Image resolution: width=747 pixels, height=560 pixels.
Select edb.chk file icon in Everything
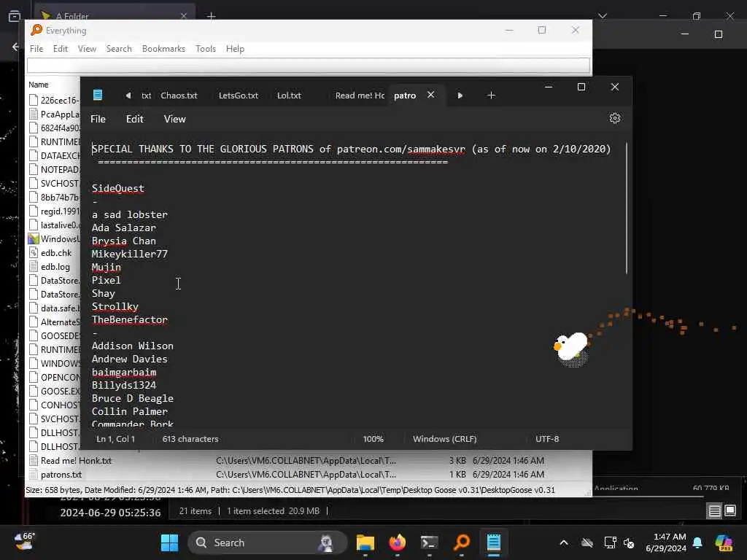click(34, 253)
